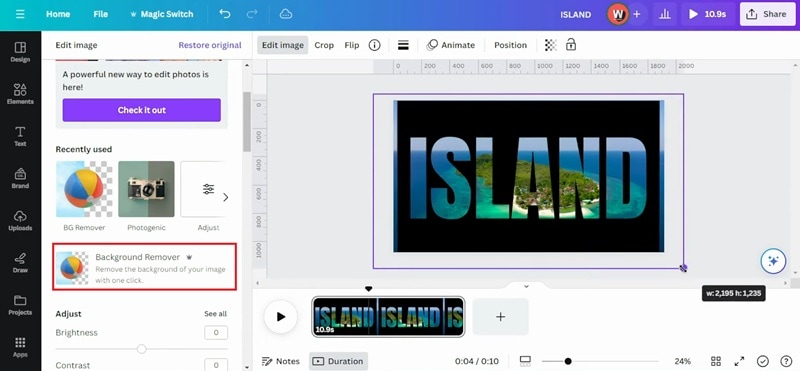The image size is (800, 371).
Task: Open the hamburger main menu
Action: pyautogui.click(x=20, y=14)
